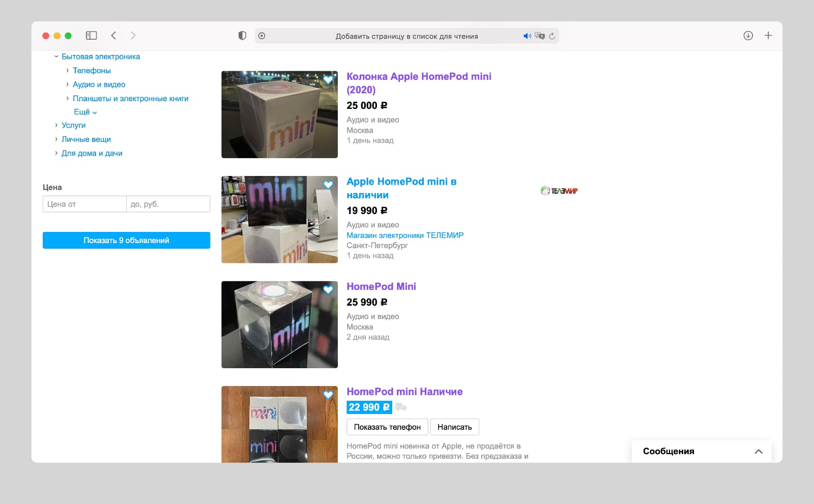
Task: Open the Для дома и дачи category
Action: (x=92, y=153)
